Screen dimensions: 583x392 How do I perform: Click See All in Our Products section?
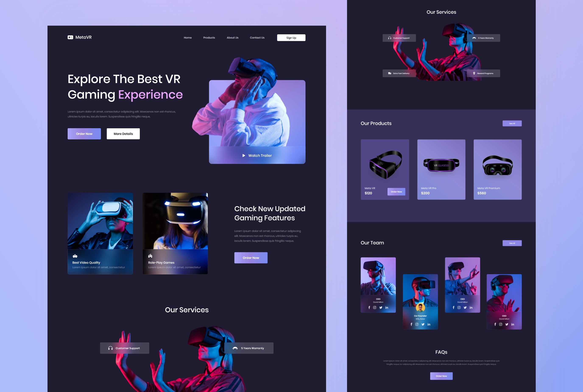pos(512,123)
